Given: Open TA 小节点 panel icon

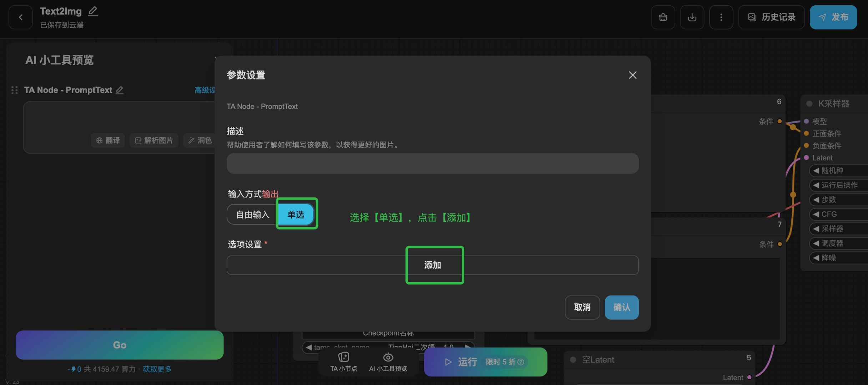Looking at the screenshot, I should [x=343, y=358].
